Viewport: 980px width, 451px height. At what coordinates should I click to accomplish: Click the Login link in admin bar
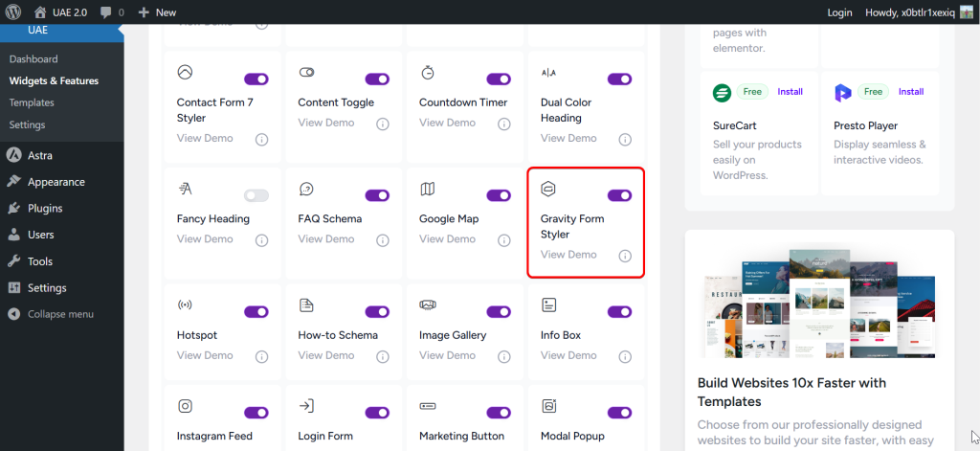coord(839,12)
